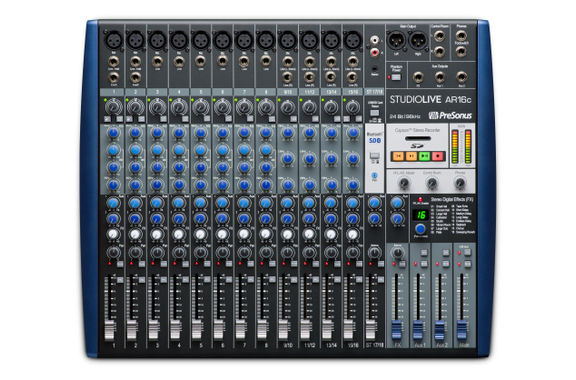Image resolution: width=576 pixels, height=380 pixels.
Task: Click the '24 Bit | 96kHz' label
Action: pos(405,116)
